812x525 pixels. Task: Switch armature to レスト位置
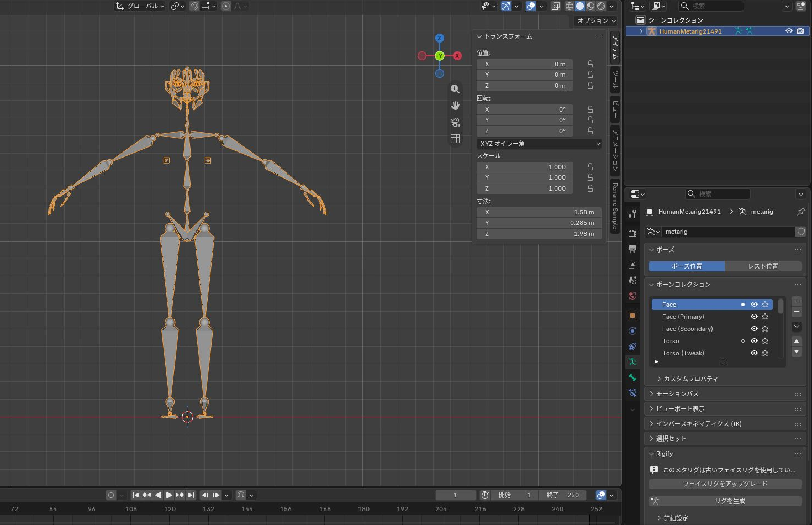pos(763,266)
